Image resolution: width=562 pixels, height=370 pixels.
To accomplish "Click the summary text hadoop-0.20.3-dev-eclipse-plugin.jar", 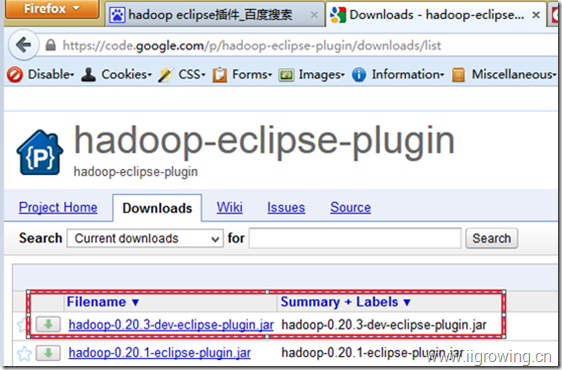I will point(384,325).
